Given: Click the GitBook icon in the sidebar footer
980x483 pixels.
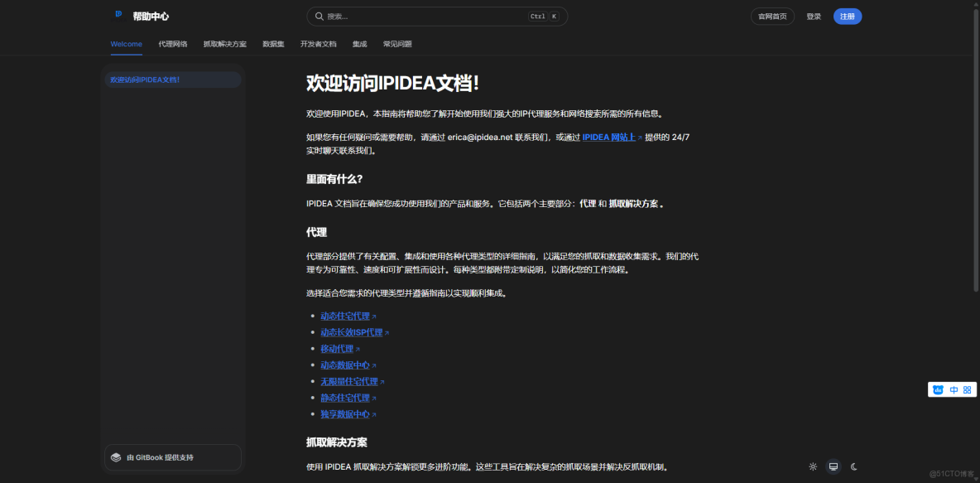Looking at the screenshot, I should tap(115, 456).
